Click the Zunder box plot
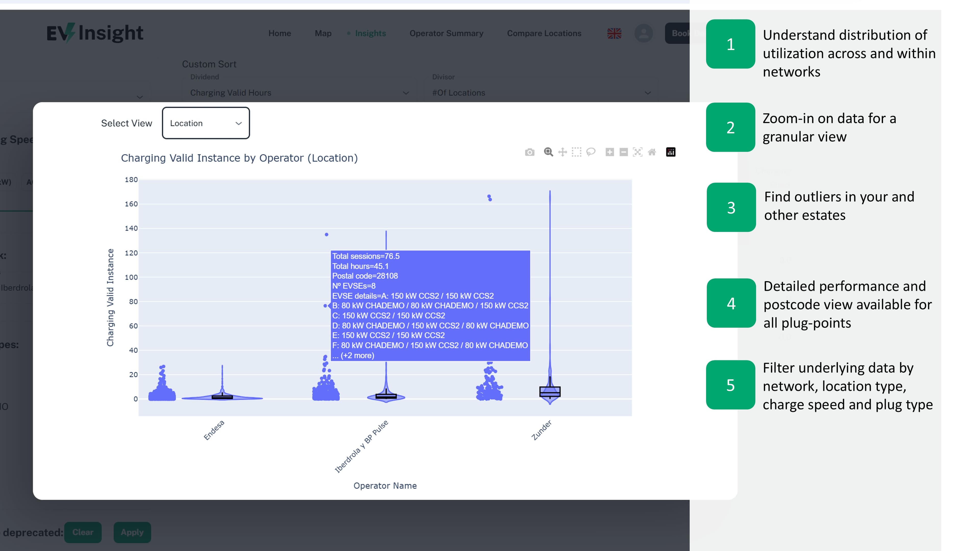This screenshot has height=551, width=980. 550,392
